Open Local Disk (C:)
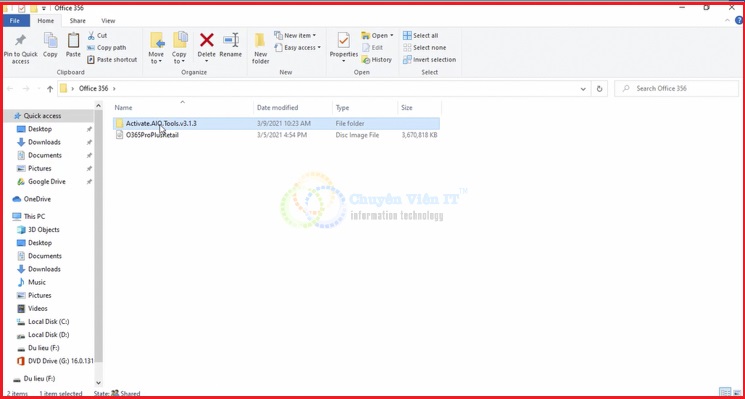Image resolution: width=745 pixels, height=399 pixels. pyautogui.click(x=48, y=322)
